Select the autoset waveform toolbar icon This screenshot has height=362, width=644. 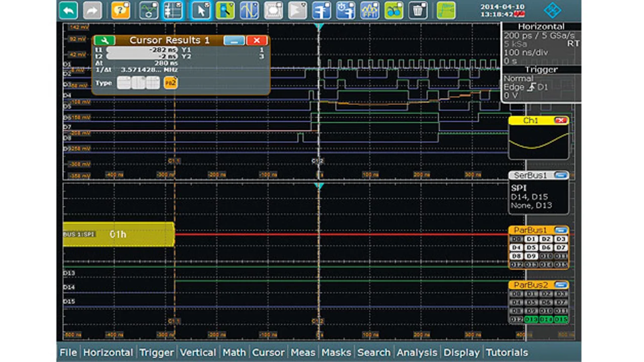coord(149,10)
